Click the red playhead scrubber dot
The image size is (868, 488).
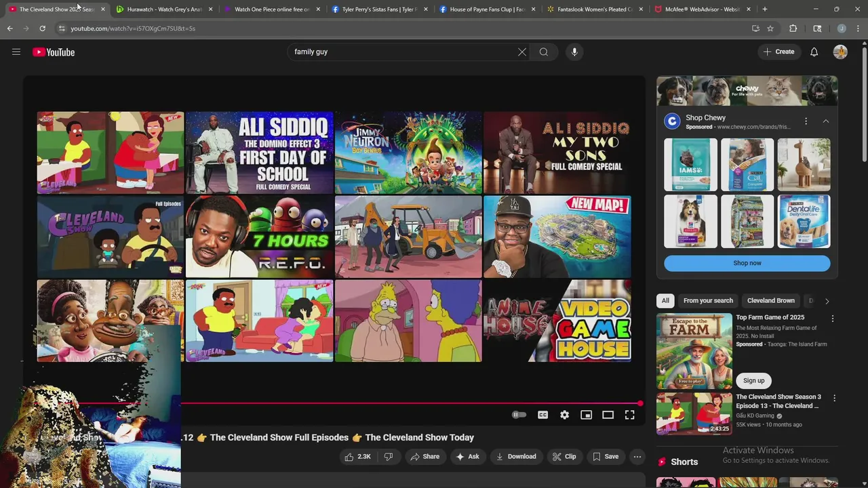639,404
